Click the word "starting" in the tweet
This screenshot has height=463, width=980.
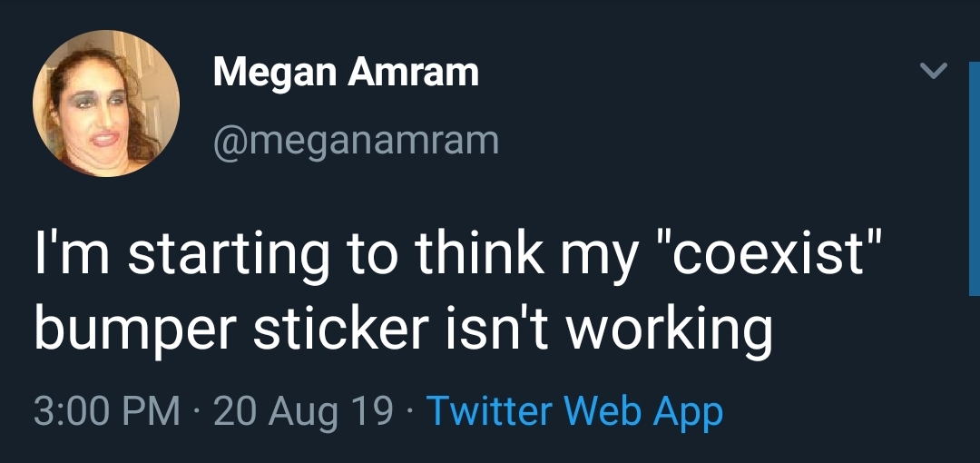click(229, 258)
